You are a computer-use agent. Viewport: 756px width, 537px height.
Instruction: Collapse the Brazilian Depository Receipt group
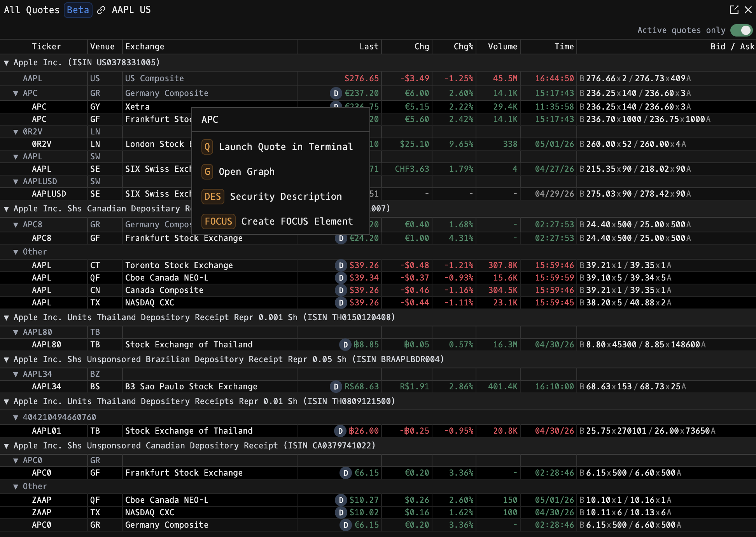click(x=6, y=359)
